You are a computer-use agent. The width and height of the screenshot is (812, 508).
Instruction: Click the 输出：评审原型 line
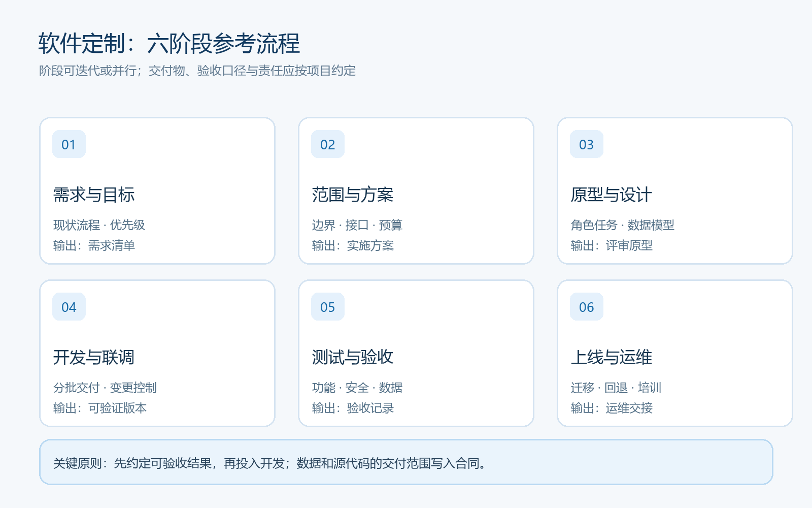pos(612,246)
